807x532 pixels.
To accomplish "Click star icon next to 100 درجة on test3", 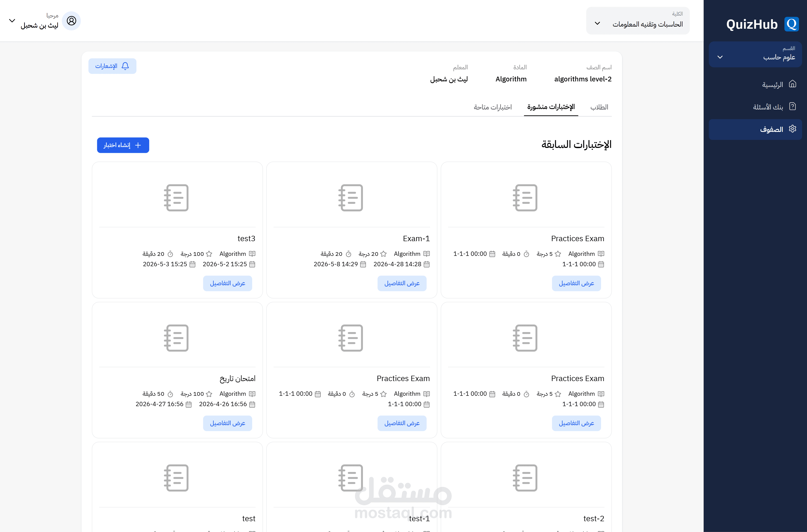I will point(209,254).
